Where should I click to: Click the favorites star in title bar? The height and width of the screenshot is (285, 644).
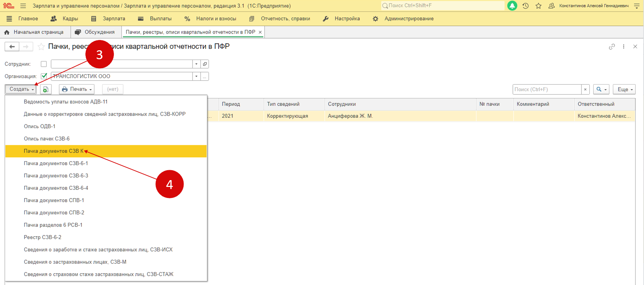click(538, 6)
